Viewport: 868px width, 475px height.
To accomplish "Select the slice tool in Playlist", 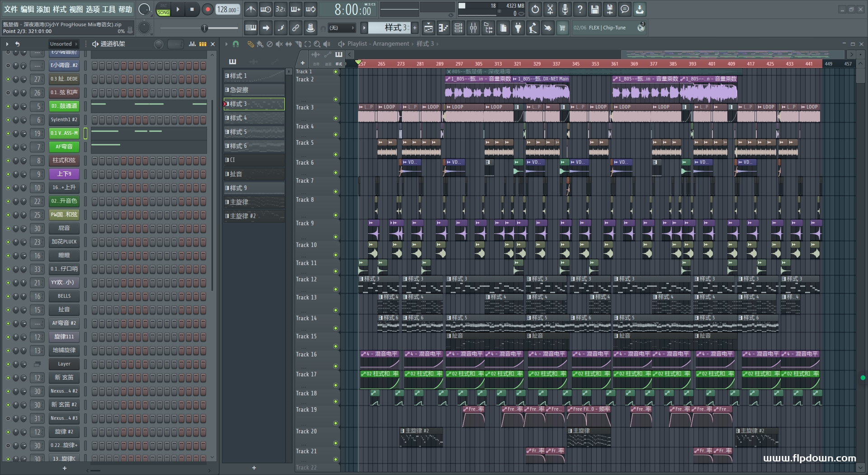I will 298,44.
